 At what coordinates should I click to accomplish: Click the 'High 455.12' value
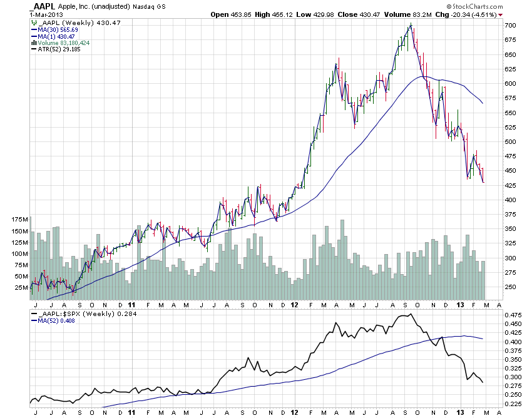274,14
